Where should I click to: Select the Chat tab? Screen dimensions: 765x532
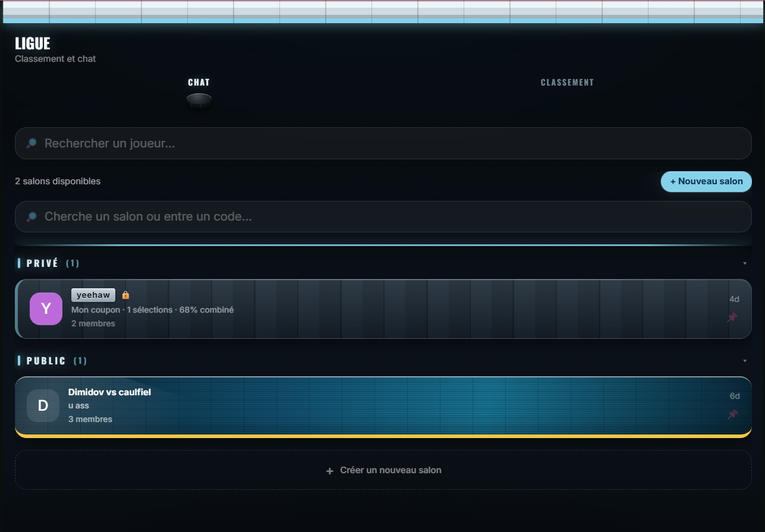click(199, 83)
